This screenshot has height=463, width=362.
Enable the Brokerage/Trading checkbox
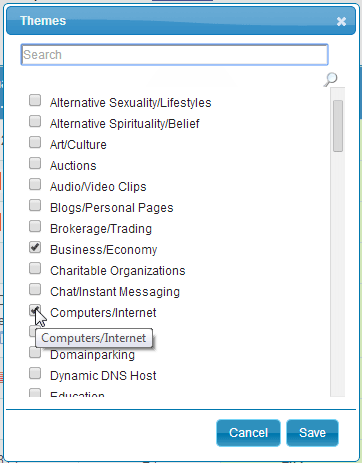click(35, 226)
